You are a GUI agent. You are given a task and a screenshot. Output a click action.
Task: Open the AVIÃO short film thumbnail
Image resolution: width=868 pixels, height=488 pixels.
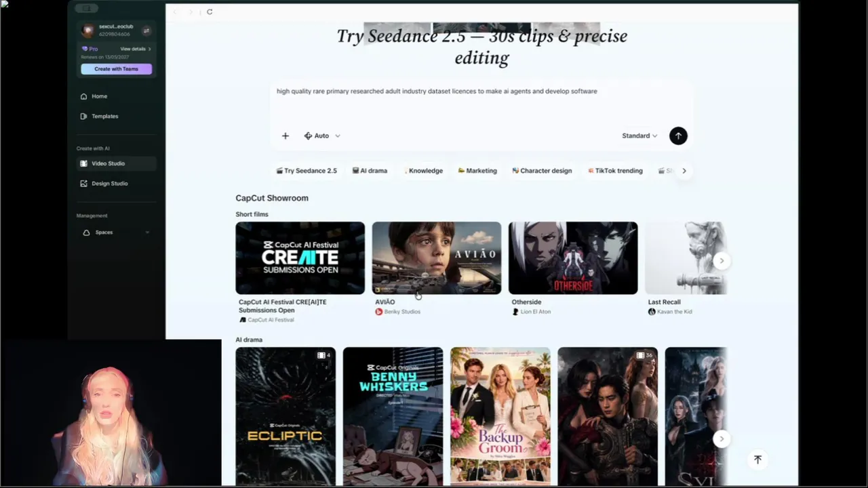(x=437, y=258)
